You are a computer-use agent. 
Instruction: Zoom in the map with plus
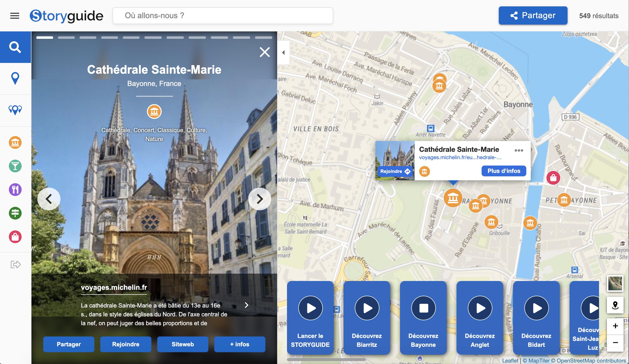point(615,326)
